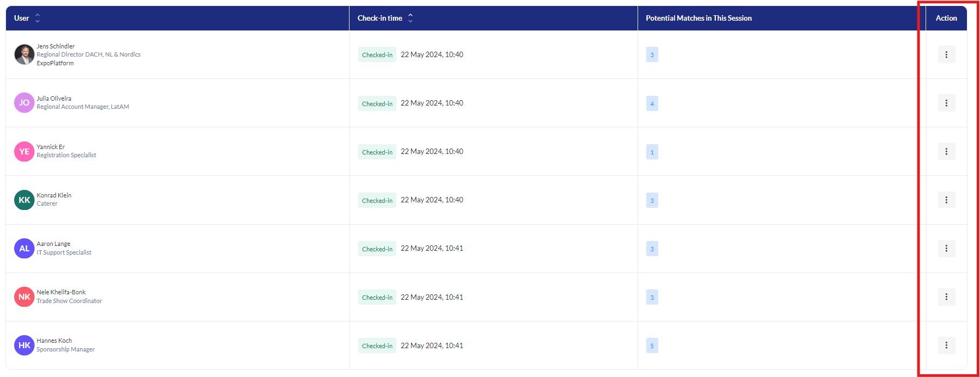The height and width of the screenshot is (377, 980).
Task: Open action menu for Hannes Koch
Action: coord(946,345)
